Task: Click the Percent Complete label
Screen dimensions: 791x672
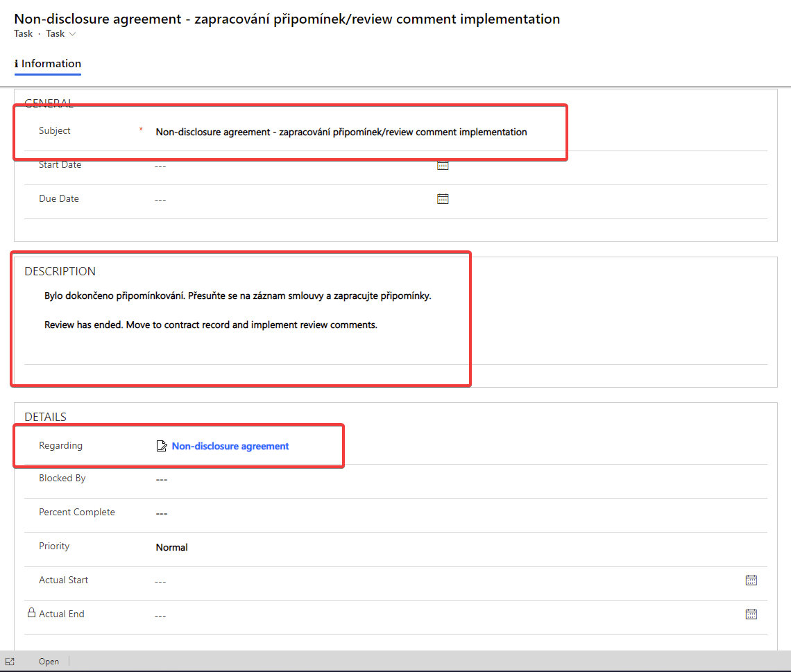Action: click(x=77, y=512)
